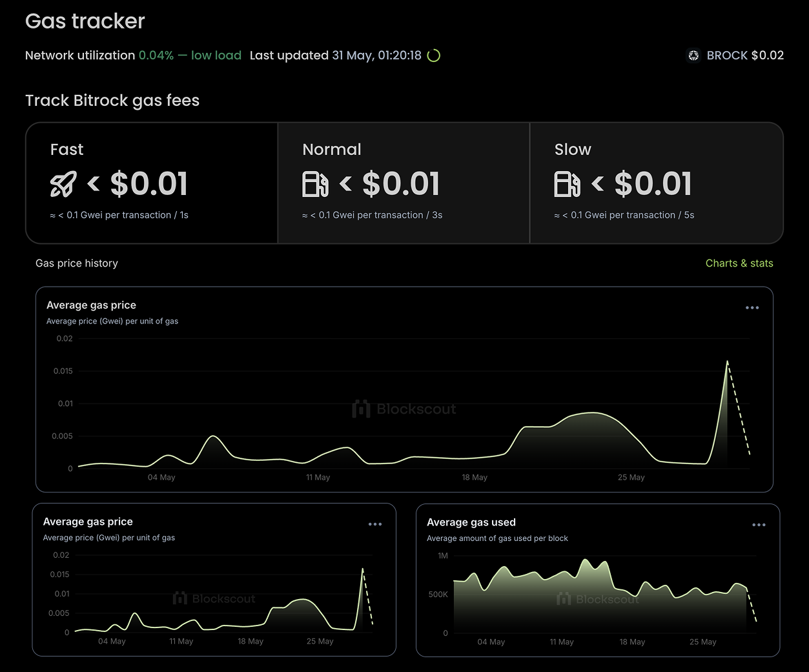Screen dimensions: 809x672
Task: Click the large Average gas price chart title
Action: tap(91, 305)
